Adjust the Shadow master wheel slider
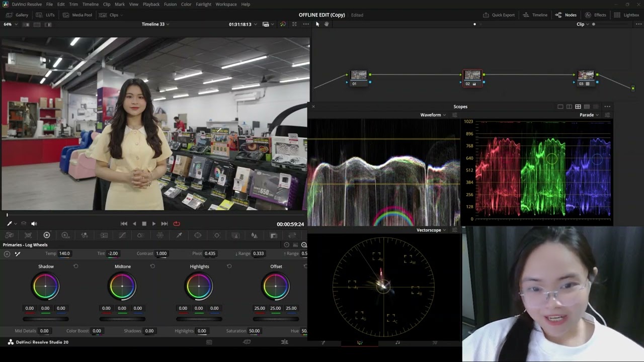 [46, 319]
